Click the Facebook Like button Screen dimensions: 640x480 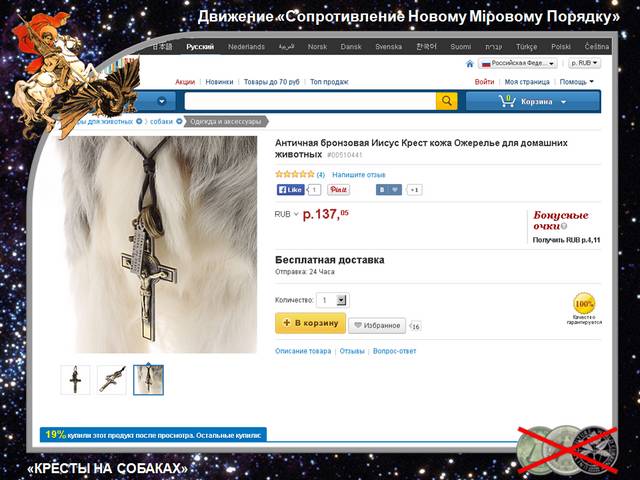point(291,190)
